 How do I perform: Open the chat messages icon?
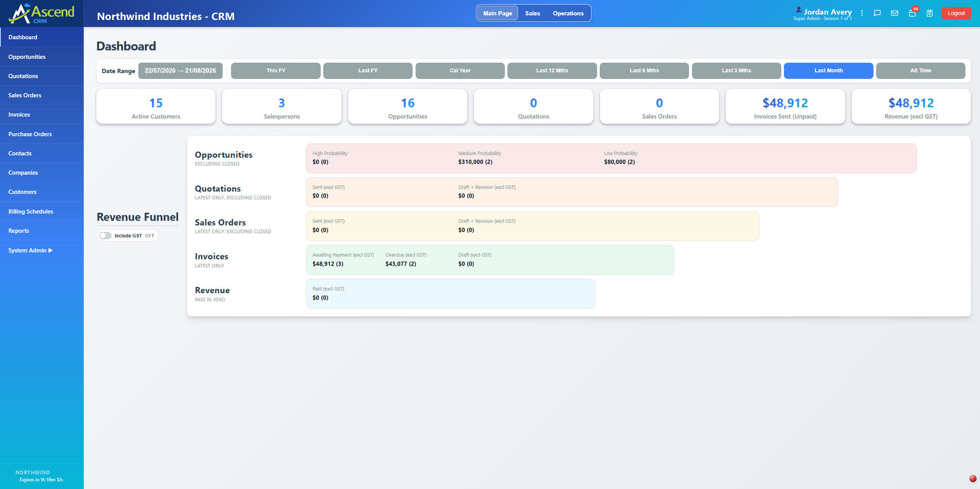click(877, 13)
